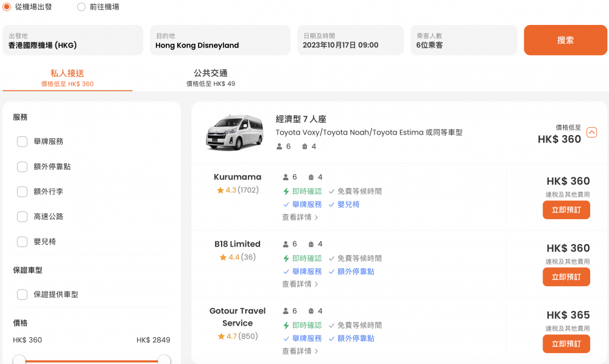The width and height of the screenshot is (609, 364).
Task: Click 立即預訂 for Gotour Travel Service
Action: 566,344
